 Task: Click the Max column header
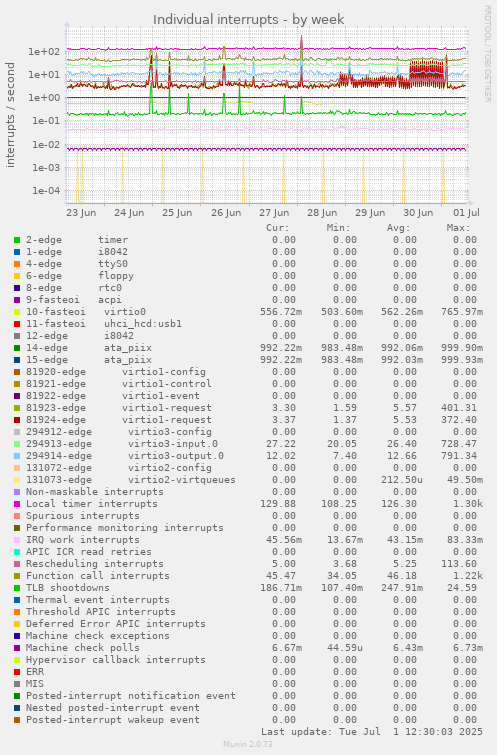458,228
